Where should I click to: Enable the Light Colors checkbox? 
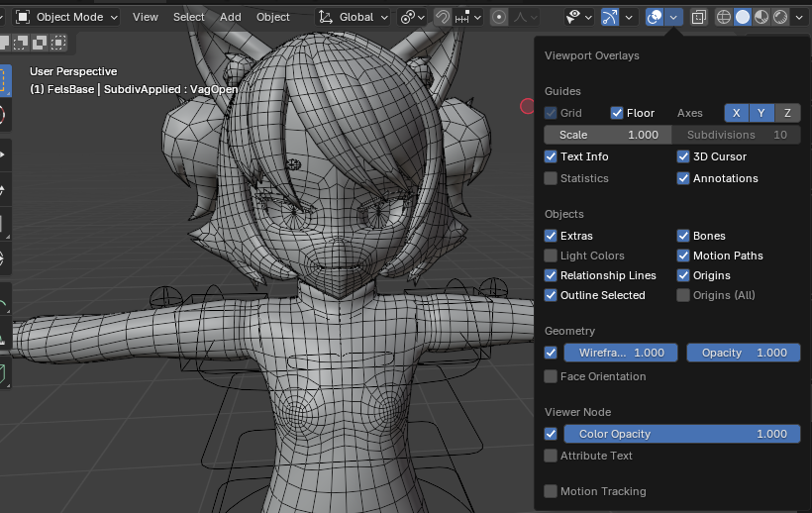pos(551,256)
